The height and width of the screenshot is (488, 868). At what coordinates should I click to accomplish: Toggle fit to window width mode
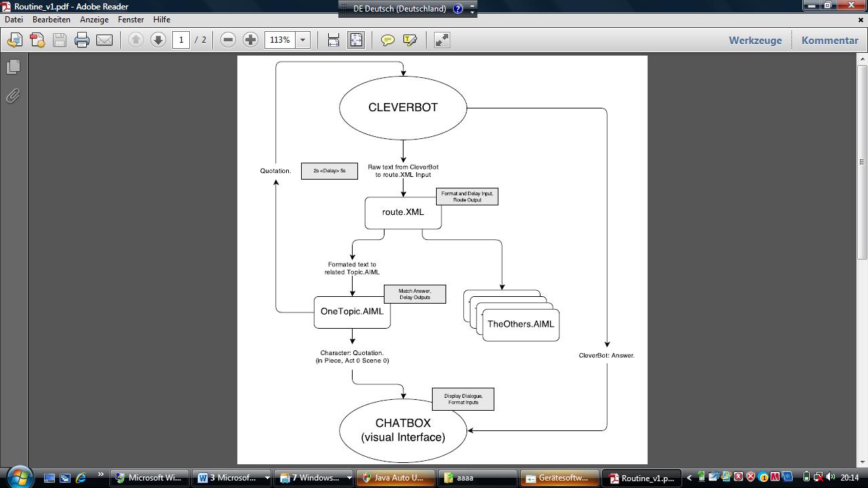(334, 40)
